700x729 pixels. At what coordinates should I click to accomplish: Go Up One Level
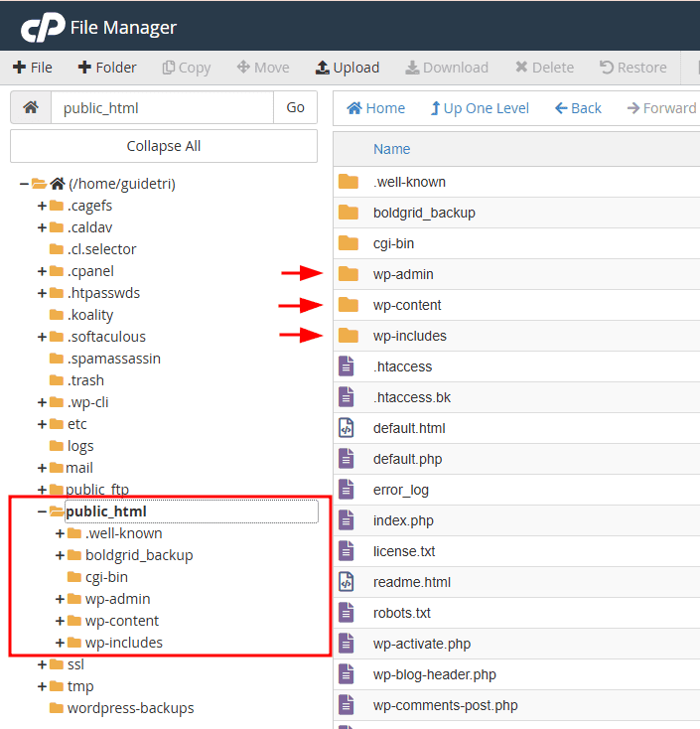(x=480, y=108)
